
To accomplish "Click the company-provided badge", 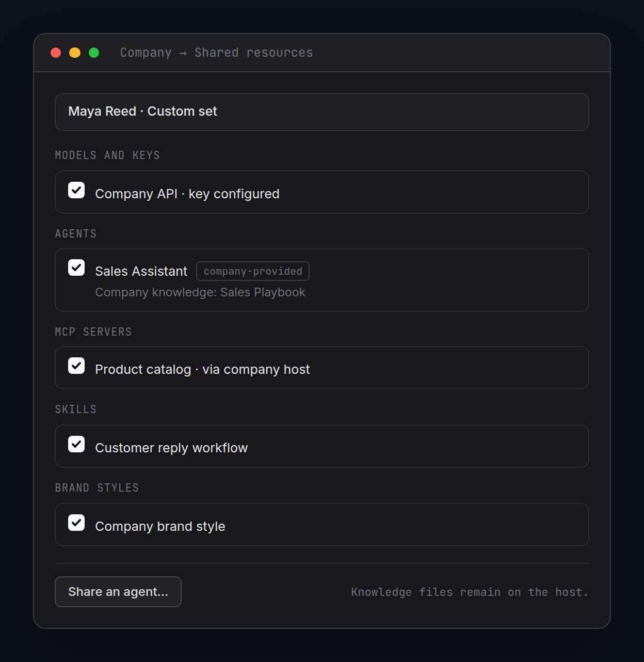I will [253, 271].
